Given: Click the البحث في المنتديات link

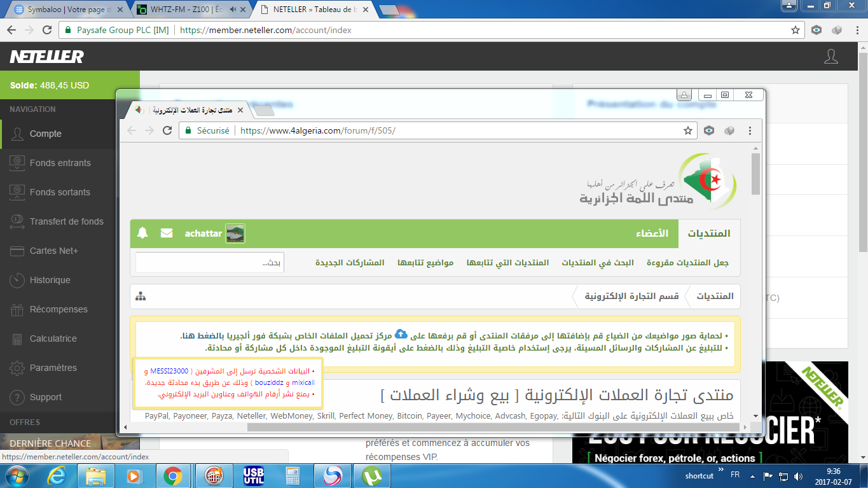Looking at the screenshot, I should pyautogui.click(x=597, y=263).
